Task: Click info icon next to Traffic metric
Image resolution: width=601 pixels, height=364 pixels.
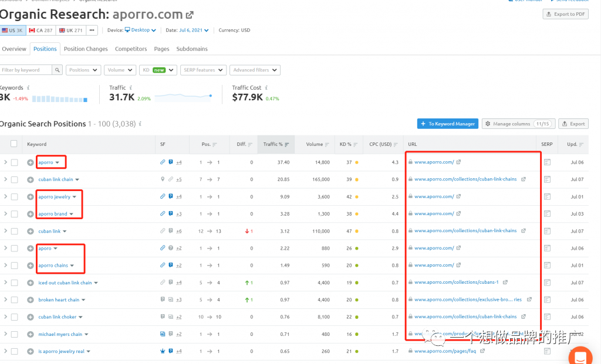Action: tap(130, 88)
